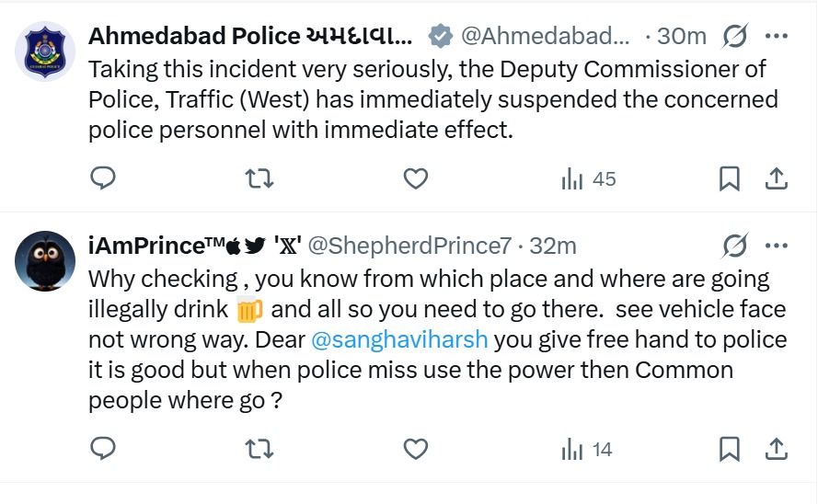
Task: Open Grok icon on Ahmedabad Police tweet
Action: tap(734, 37)
